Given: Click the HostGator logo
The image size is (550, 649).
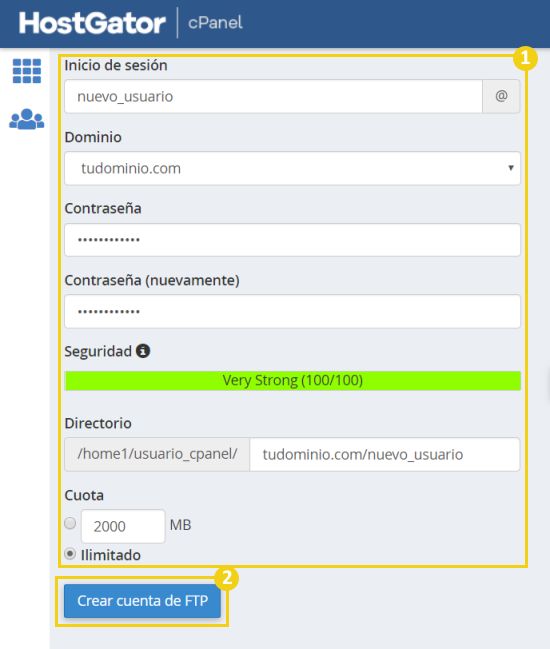Looking at the screenshot, I should point(92,23).
